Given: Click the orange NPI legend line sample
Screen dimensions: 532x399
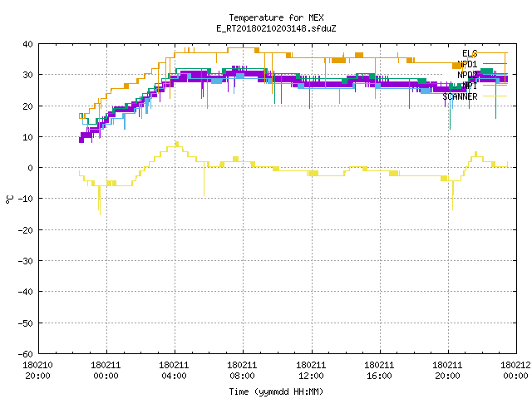Looking at the screenshot, I should 495,85.
